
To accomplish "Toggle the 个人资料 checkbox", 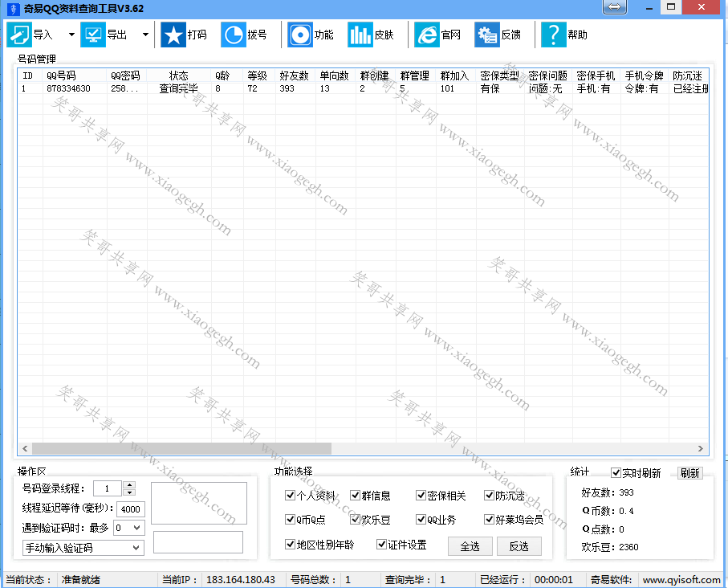I will pyautogui.click(x=291, y=496).
